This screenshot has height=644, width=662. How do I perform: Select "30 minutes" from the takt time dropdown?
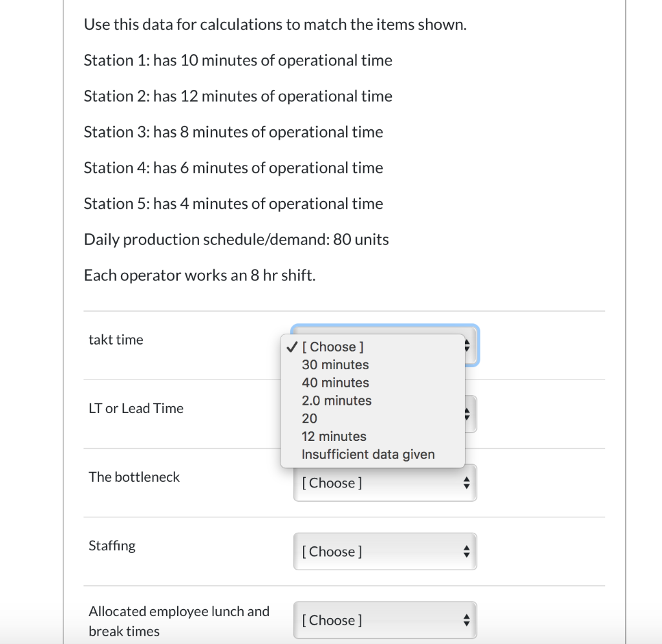[x=335, y=365]
